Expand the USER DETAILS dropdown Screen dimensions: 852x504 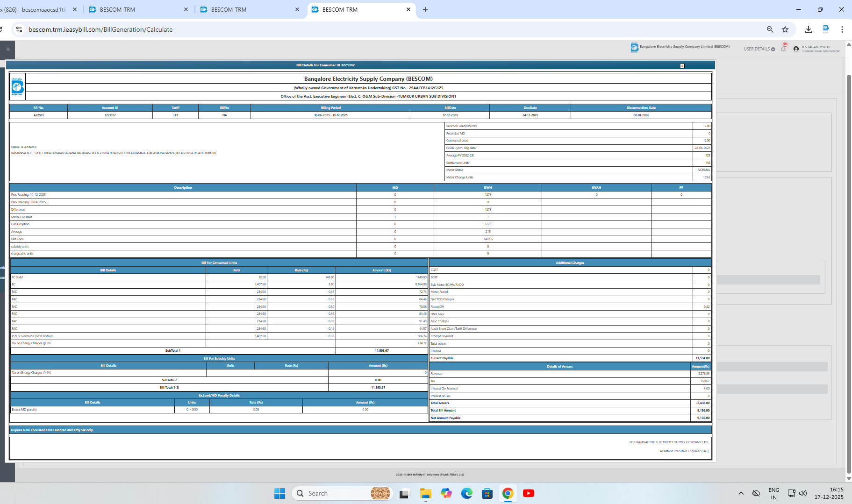[x=759, y=49]
